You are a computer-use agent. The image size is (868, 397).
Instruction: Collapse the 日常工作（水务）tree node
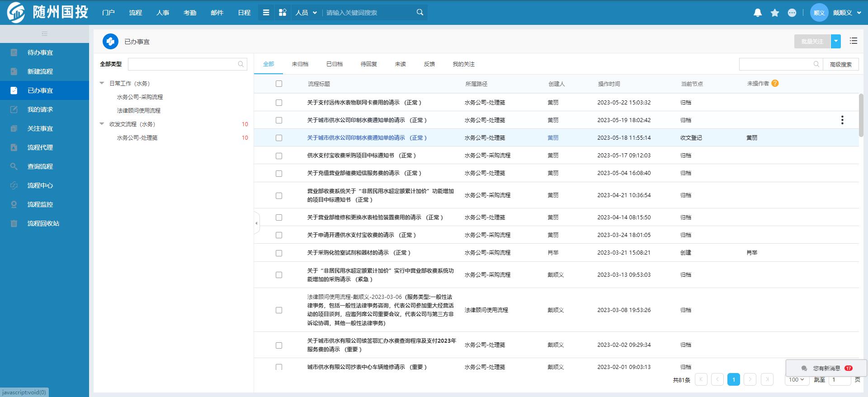point(102,83)
